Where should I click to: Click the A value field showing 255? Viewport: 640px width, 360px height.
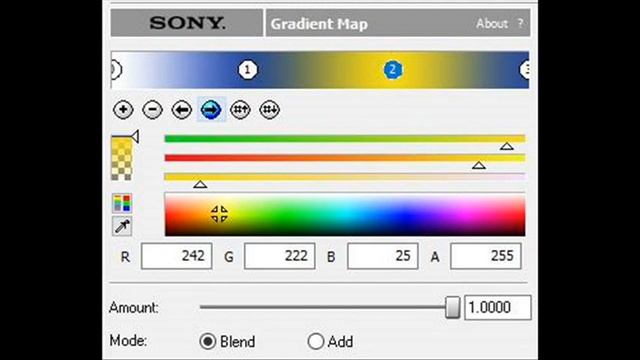[x=486, y=256]
